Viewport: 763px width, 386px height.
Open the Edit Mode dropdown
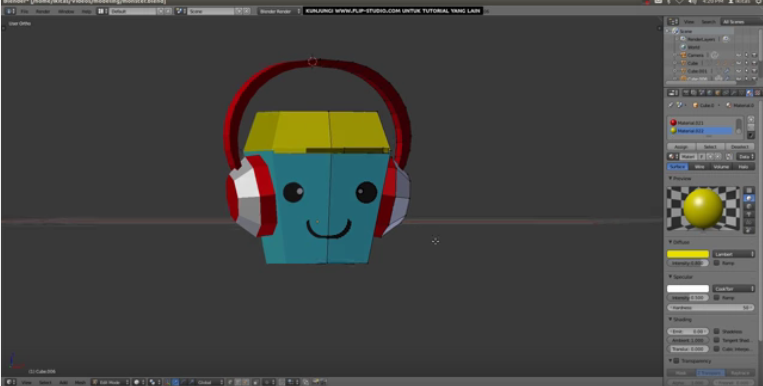[110, 382]
